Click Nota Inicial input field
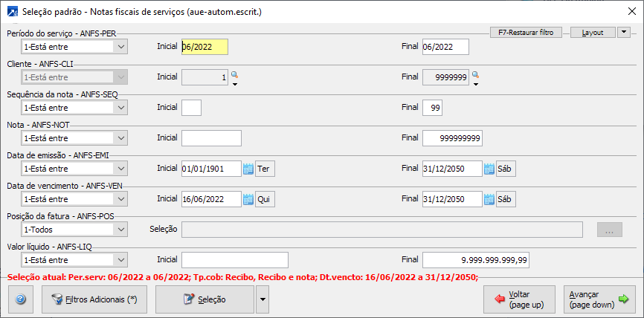 (x=211, y=138)
